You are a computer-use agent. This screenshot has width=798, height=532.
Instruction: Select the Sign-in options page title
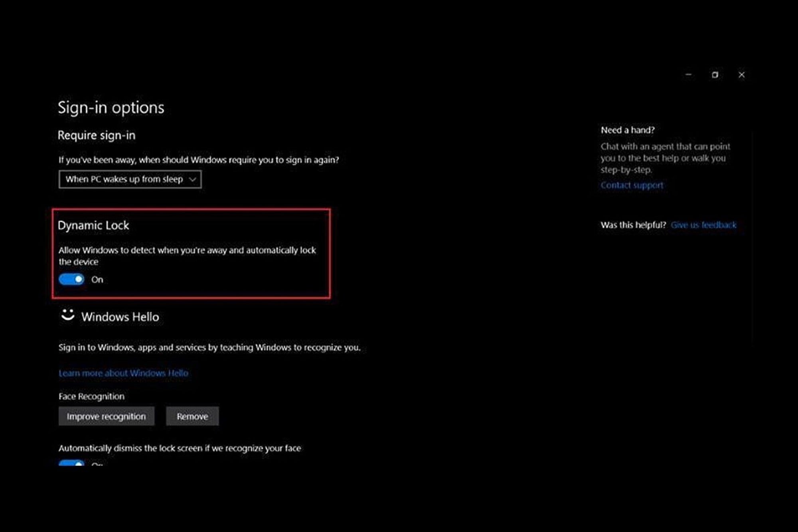point(111,107)
